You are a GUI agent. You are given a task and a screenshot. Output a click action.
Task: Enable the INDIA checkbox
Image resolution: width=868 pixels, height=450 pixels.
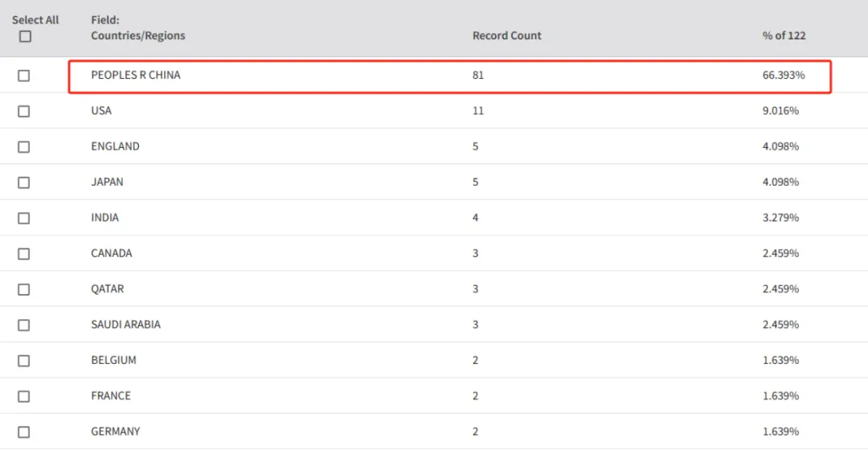24,218
